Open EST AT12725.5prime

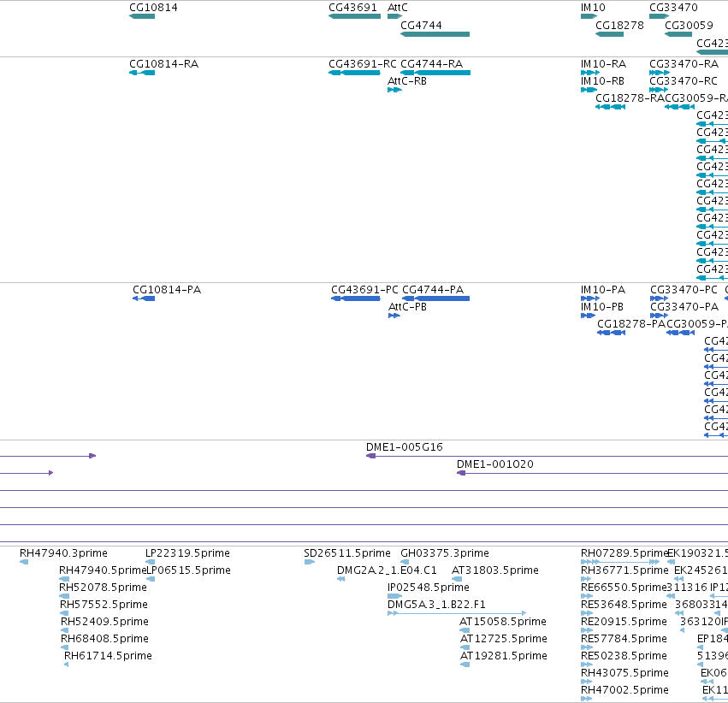(x=465, y=647)
